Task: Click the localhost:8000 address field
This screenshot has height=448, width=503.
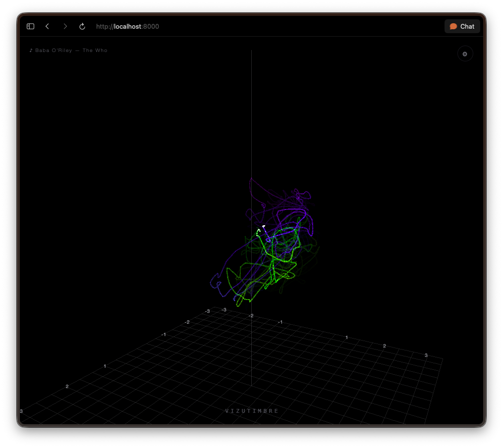Action: (127, 27)
